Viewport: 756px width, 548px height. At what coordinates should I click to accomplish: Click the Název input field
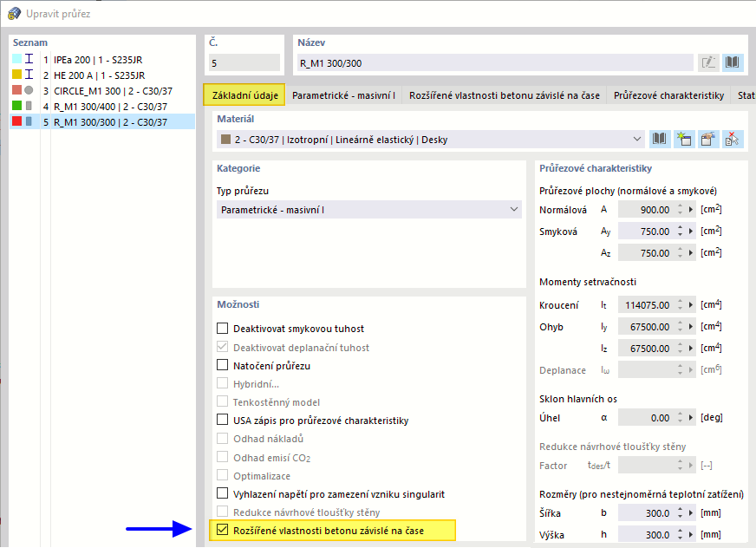(x=495, y=62)
